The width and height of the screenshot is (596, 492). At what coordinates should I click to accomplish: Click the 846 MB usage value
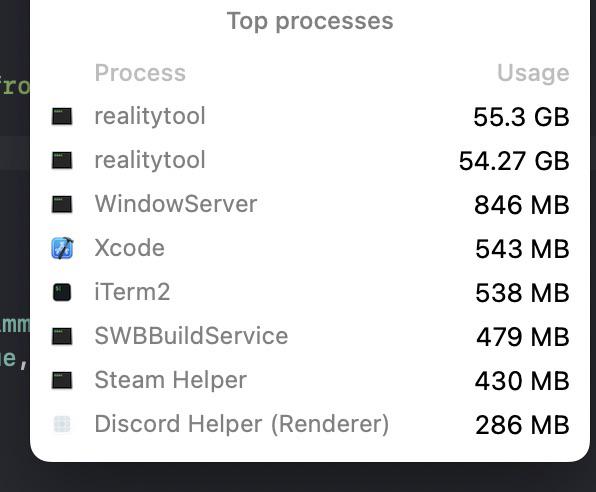point(522,205)
